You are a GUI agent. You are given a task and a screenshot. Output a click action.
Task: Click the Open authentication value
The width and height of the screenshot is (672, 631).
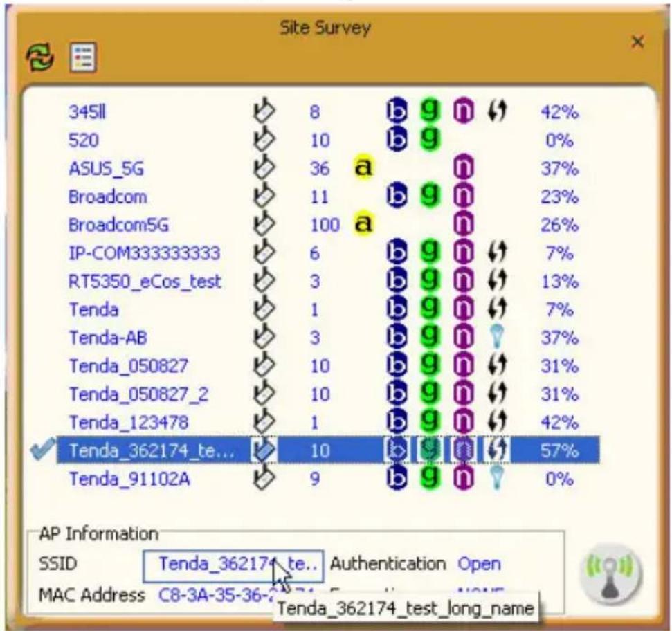tap(479, 564)
